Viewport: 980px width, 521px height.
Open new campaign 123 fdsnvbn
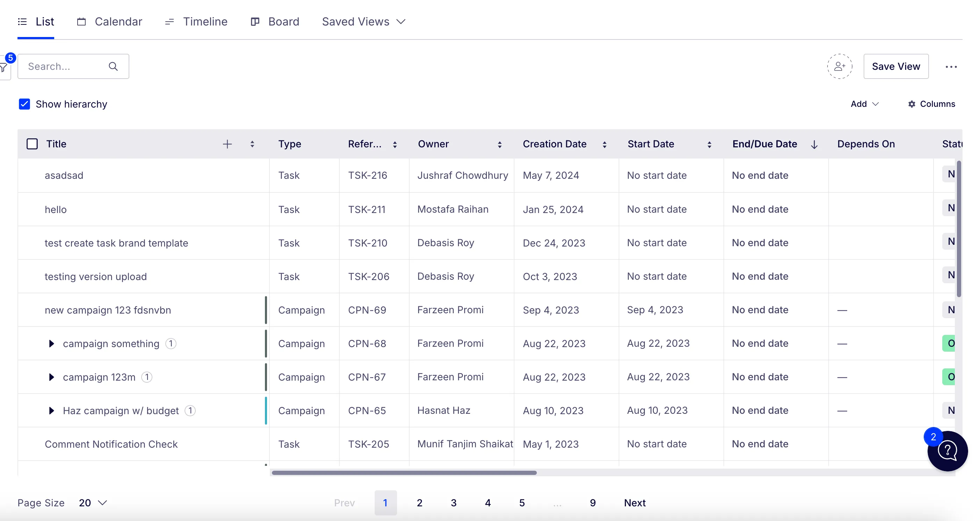pyautogui.click(x=108, y=310)
